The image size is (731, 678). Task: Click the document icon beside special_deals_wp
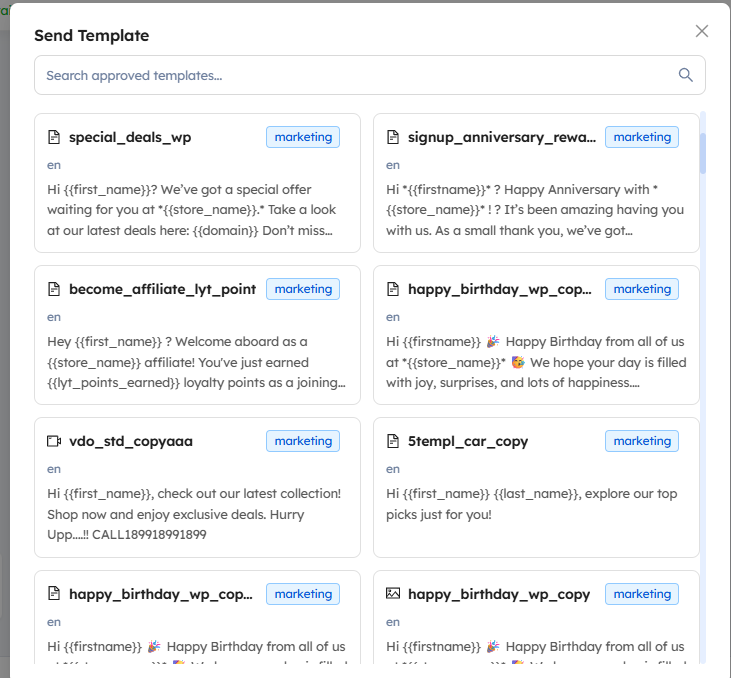point(55,137)
